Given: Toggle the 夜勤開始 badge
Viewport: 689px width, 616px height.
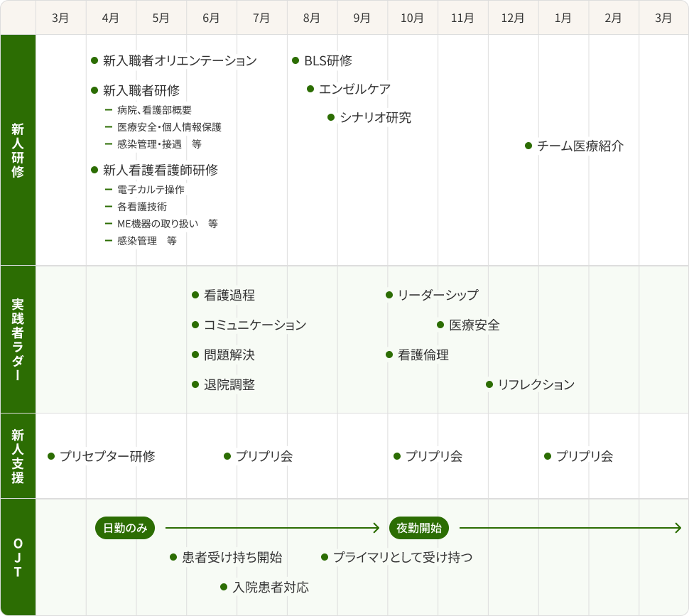Looking at the screenshot, I should (419, 528).
